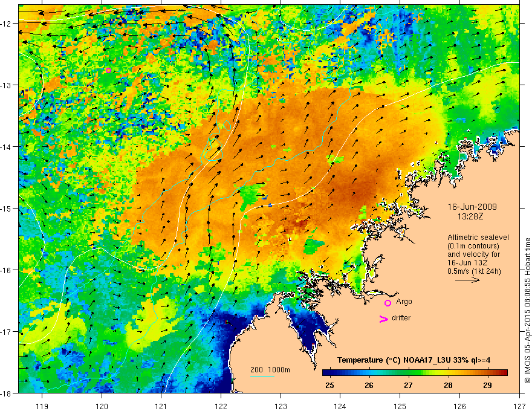Click the latitude axis label -13
The width and height of the screenshot is (532, 411).
(6, 85)
